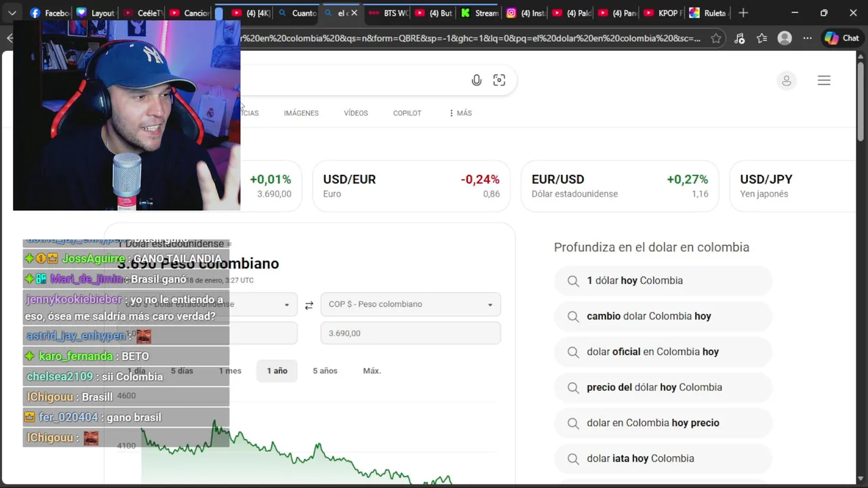The height and width of the screenshot is (488, 868).
Task: Open the COPILOT search tab
Action: (x=407, y=113)
